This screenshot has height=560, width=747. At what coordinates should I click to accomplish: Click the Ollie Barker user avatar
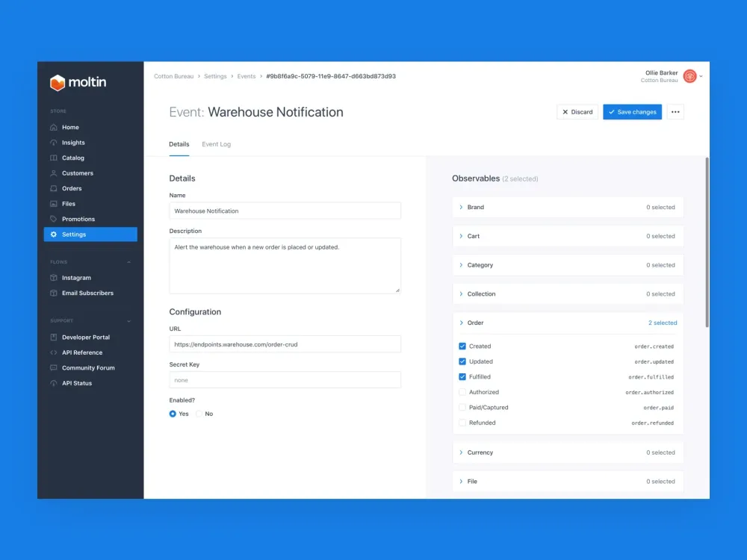pos(689,76)
